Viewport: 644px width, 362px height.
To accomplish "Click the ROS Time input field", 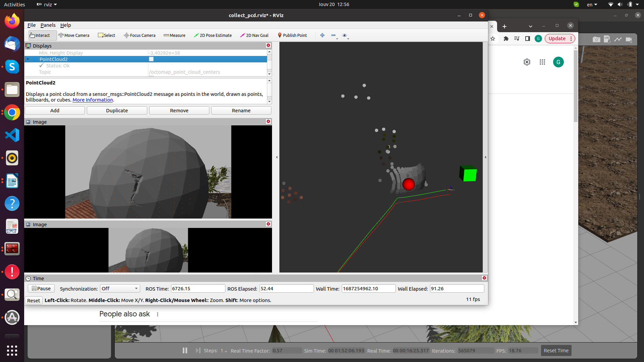I will coord(198,288).
